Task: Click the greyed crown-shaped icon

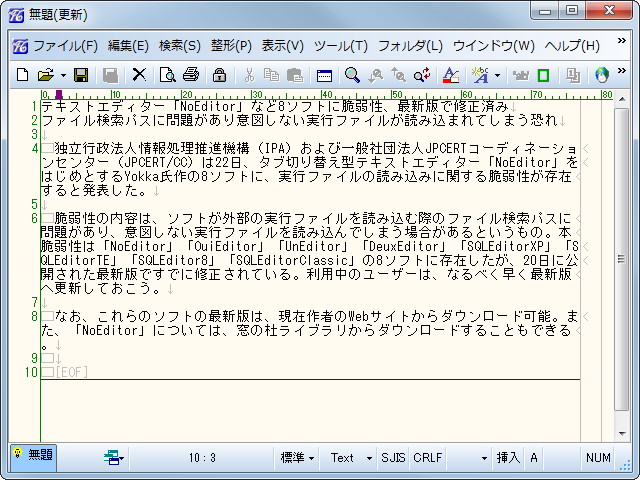Action: click(520, 75)
